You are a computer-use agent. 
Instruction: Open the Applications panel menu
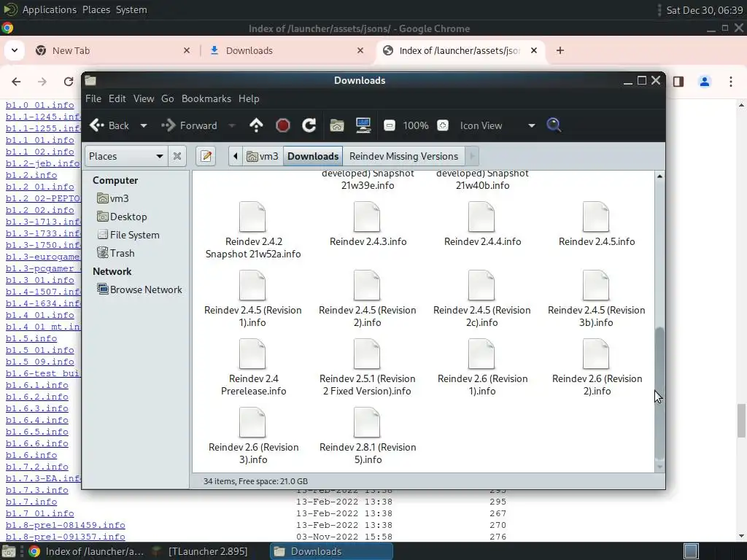tap(49, 9)
